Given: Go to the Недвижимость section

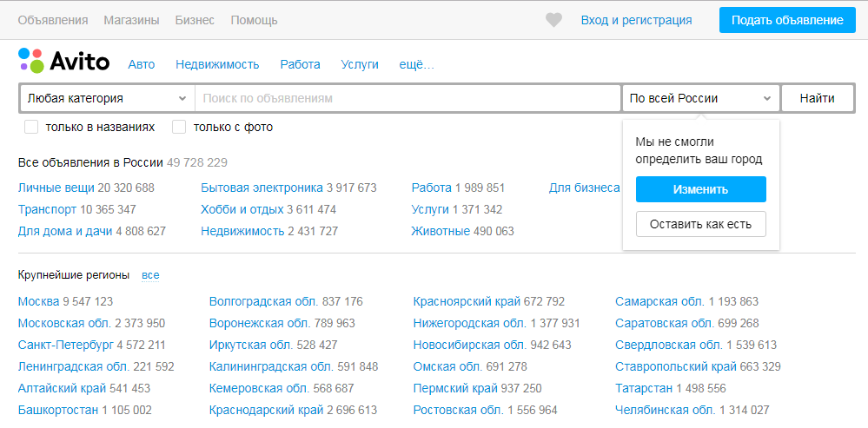Looking at the screenshot, I should (217, 64).
